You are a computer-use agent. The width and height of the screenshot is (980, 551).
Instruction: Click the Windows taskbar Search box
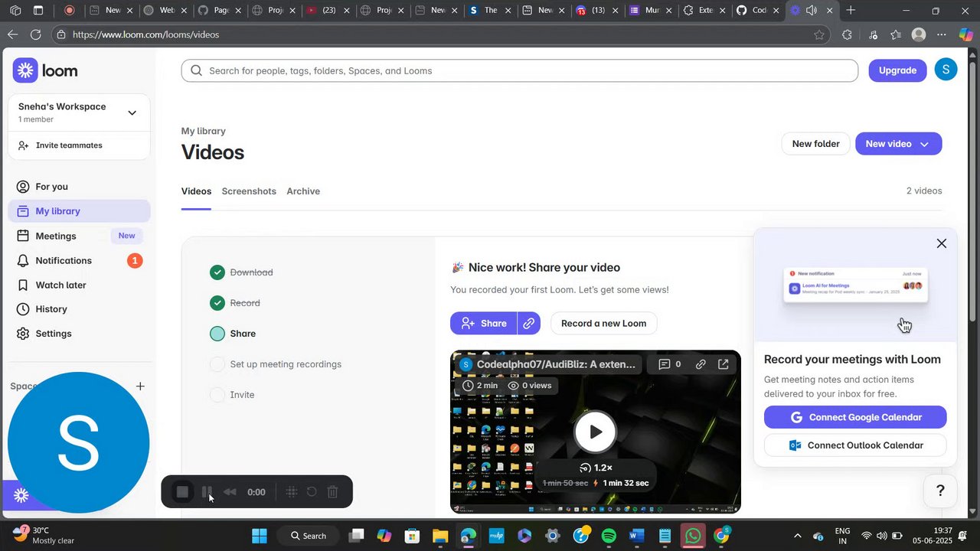click(309, 536)
